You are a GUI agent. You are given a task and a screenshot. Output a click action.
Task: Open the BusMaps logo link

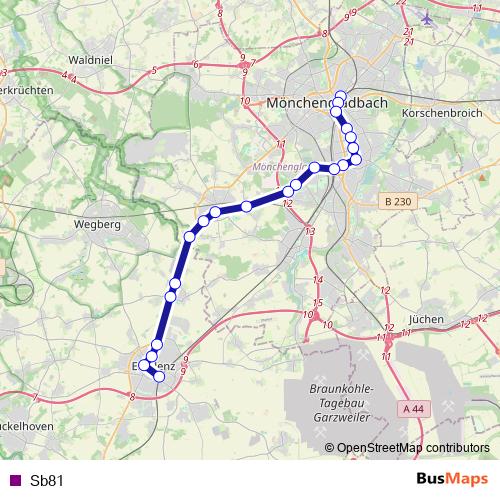452,479
